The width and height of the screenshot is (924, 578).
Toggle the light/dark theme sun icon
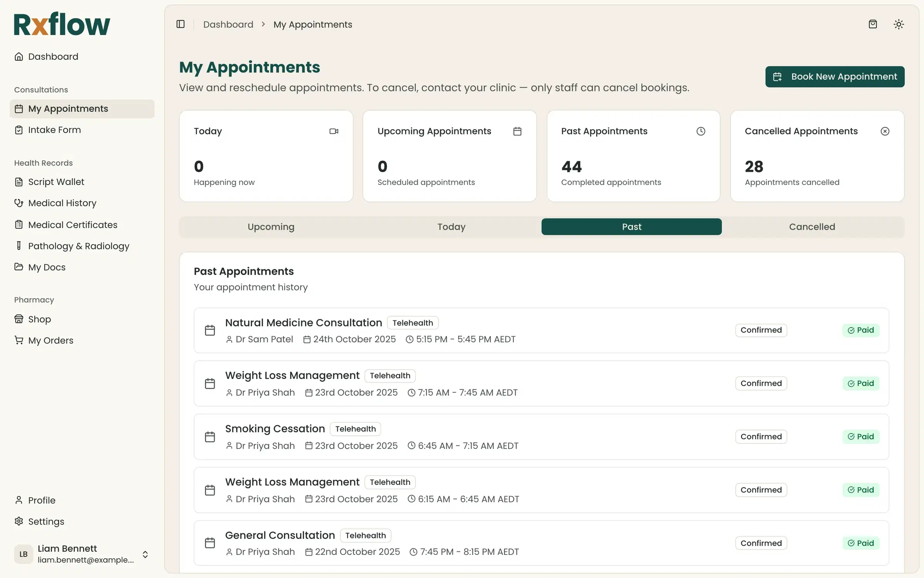(x=899, y=24)
